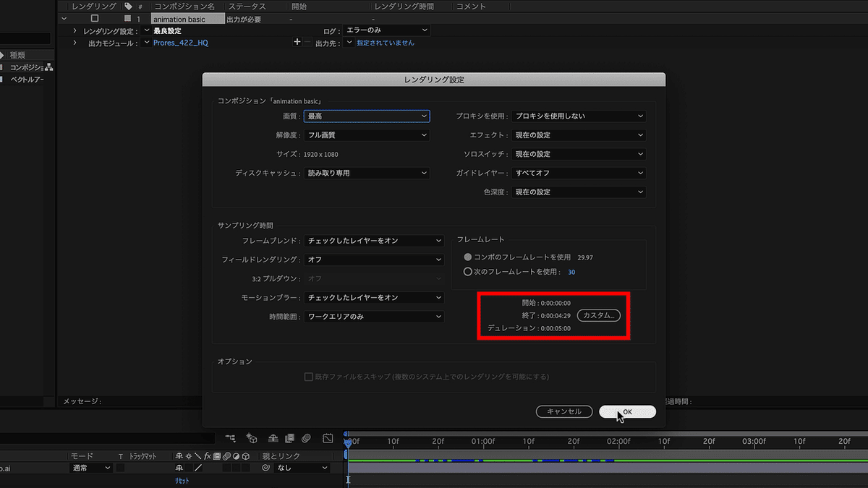The height and width of the screenshot is (488, 868).
Task: Open the 画質 quality dropdown set to 最高
Action: (367, 116)
